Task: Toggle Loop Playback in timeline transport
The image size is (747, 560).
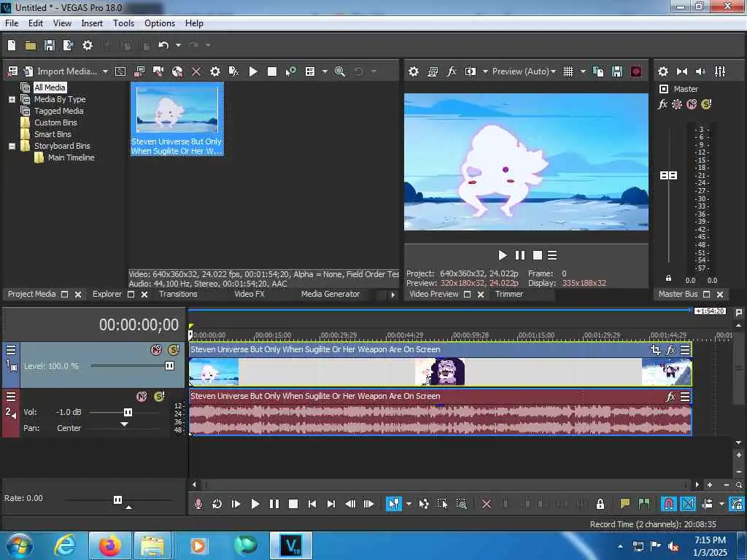Action: click(x=217, y=504)
